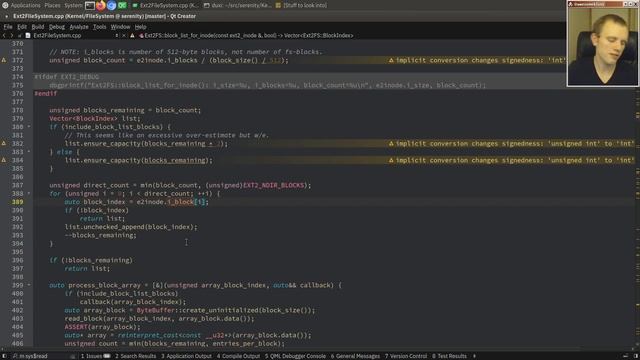Click i_block on line 389
Screen dimensions: 640x360
(180, 202)
